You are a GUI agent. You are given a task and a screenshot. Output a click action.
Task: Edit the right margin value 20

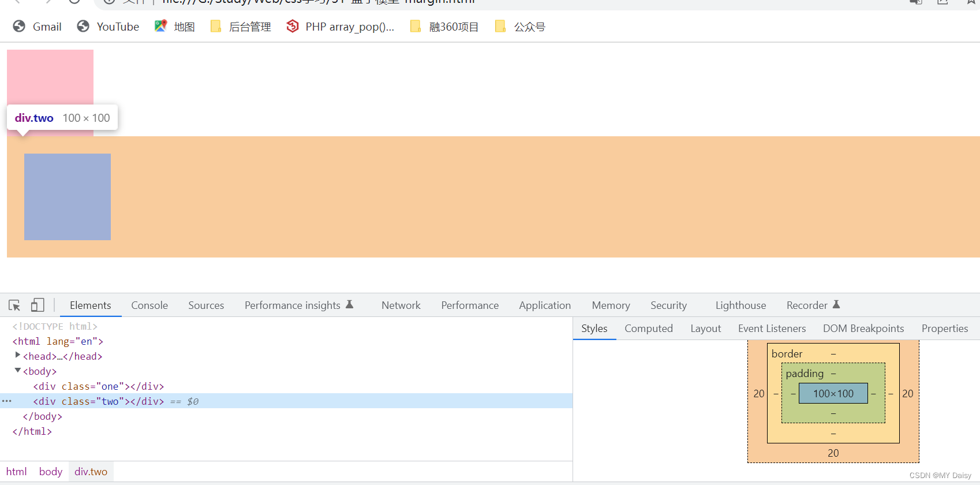coord(908,393)
